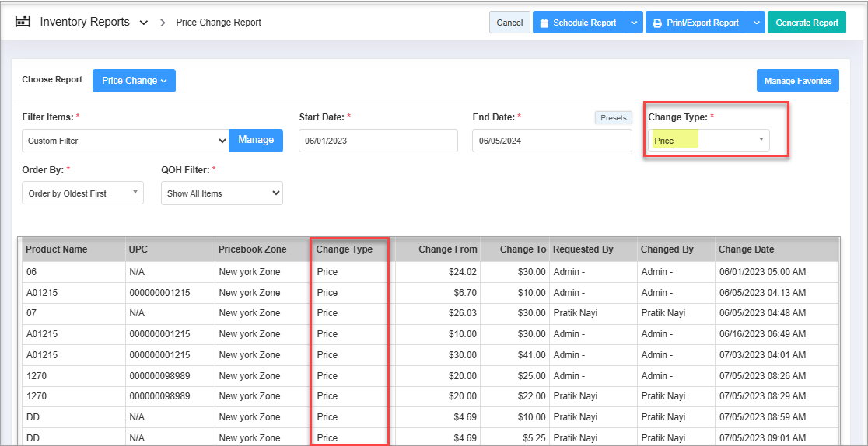
Task: Expand the Inventory Reports chevron menu
Action: coord(144,23)
